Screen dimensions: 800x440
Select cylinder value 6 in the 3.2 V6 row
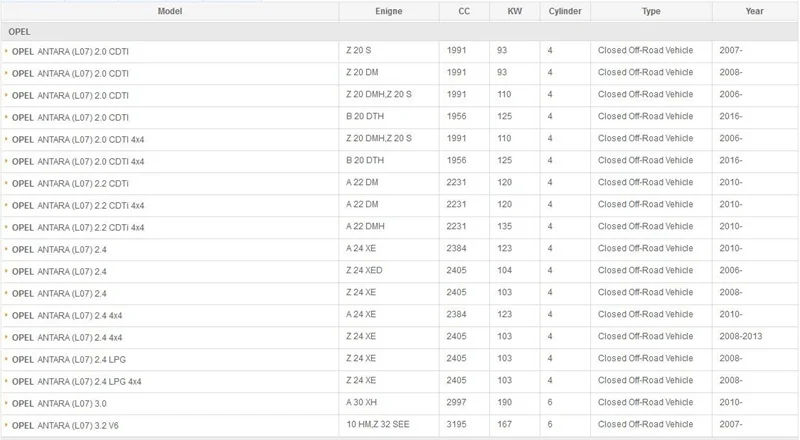coord(550,424)
